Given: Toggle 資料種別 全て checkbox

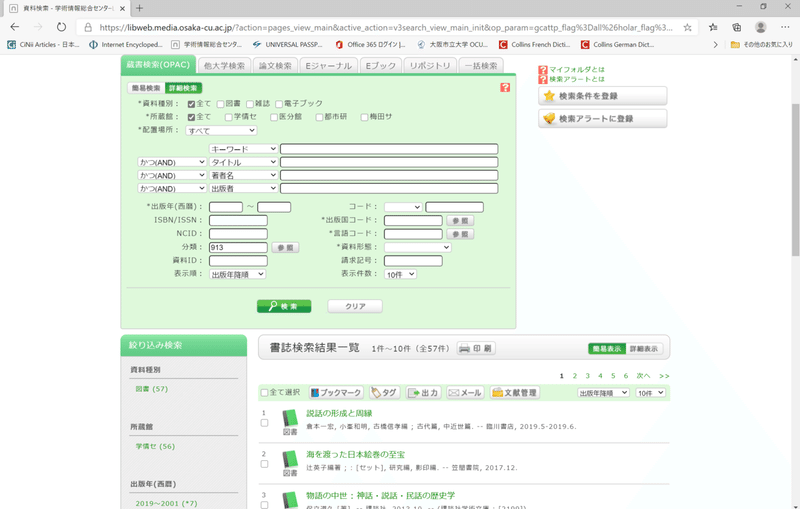Looking at the screenshot, I should tap(191, 104).
